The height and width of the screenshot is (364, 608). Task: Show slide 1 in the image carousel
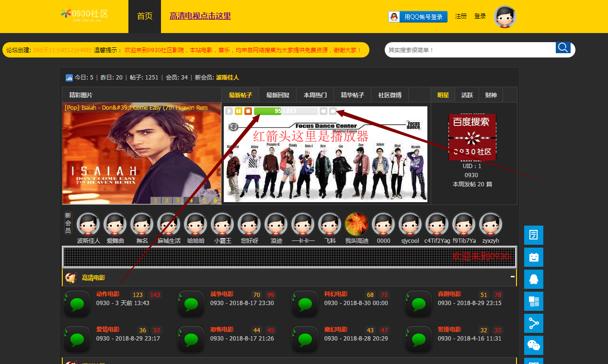click(156, 201)
